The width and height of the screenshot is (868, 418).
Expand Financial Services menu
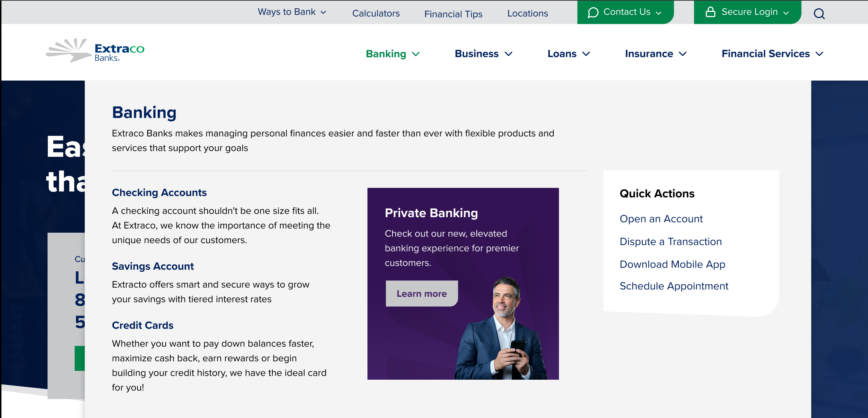773,54
